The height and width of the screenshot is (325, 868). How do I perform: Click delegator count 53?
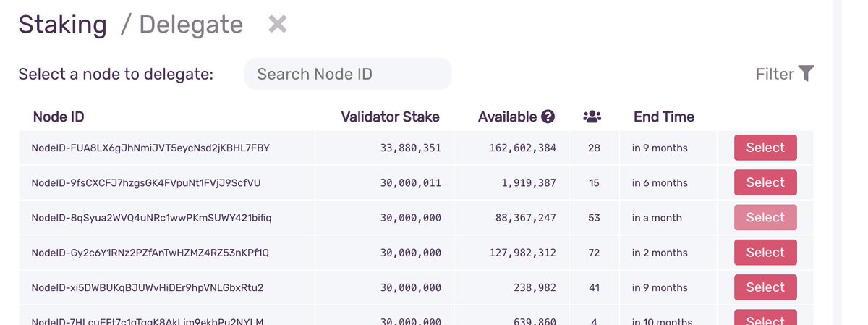pos(594,217)
